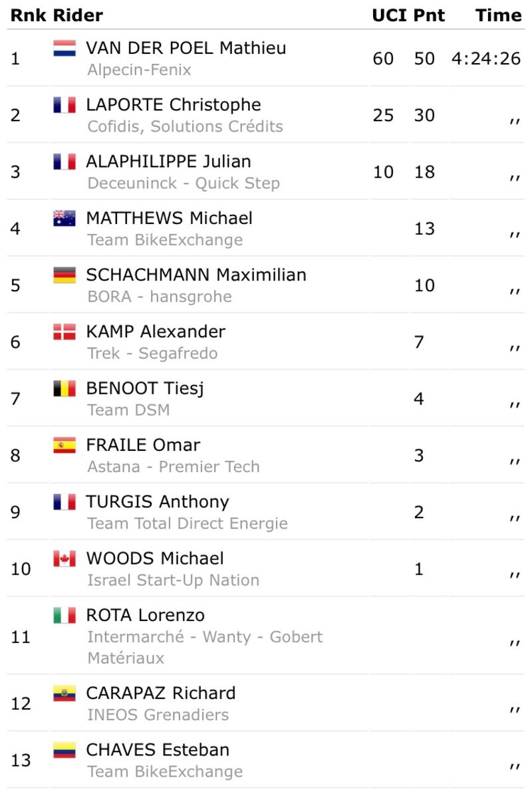Viewport: 532px width, 794px height.
Task: Open the Israel Start-Up Nation team link
Action: (x=173, y=581)
